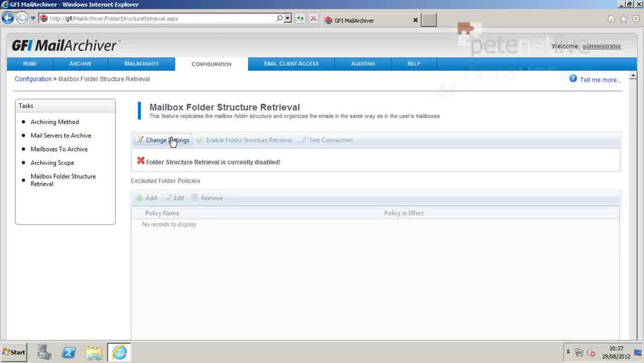Open the Archiving Method task
The width and height of the screenshot is (644, 363).
click(x=55, y=122)
